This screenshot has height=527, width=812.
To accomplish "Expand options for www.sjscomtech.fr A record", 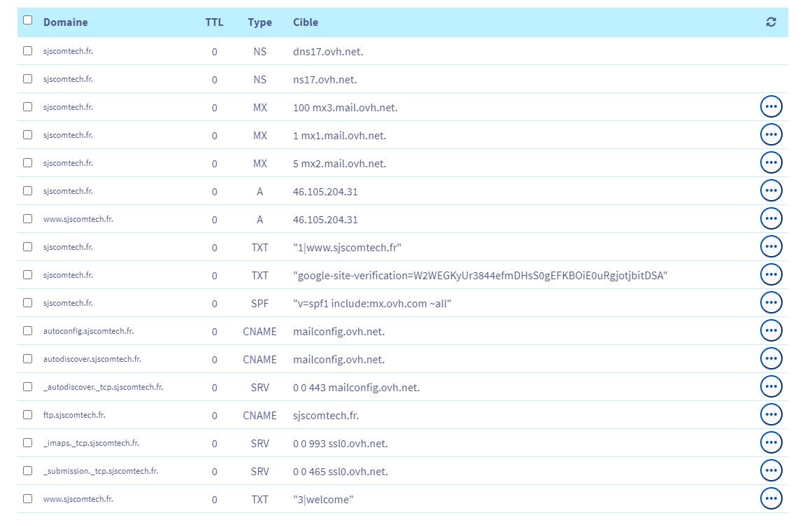I will tap(771, 219).
